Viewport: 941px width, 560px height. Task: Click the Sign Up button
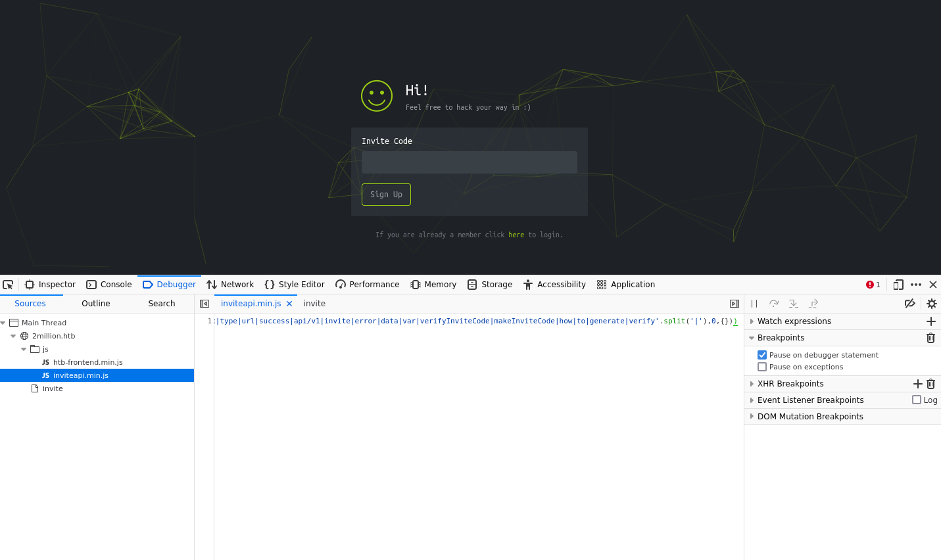[386, 195]
